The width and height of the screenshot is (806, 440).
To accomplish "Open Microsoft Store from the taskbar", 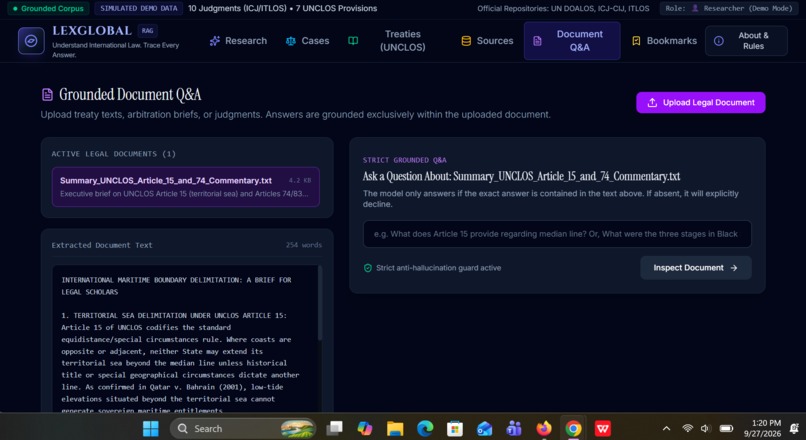I will pos(454,428).
